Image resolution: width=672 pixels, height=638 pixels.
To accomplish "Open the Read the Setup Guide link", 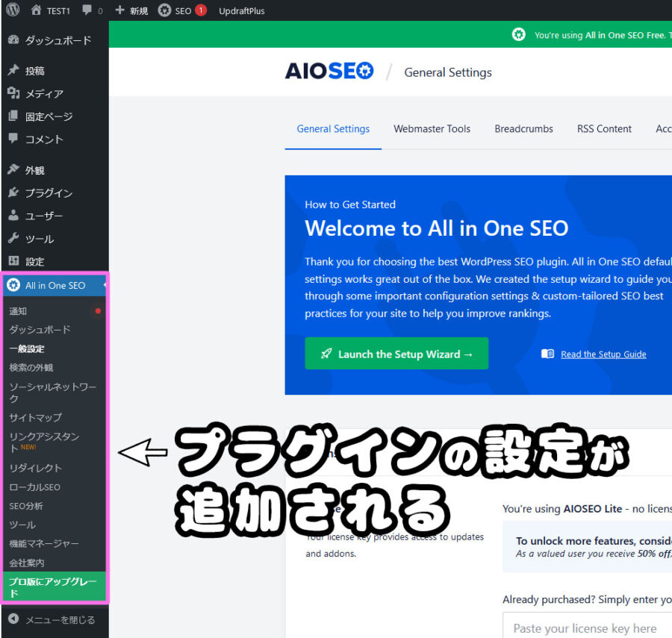I will (x=603, y=354).
